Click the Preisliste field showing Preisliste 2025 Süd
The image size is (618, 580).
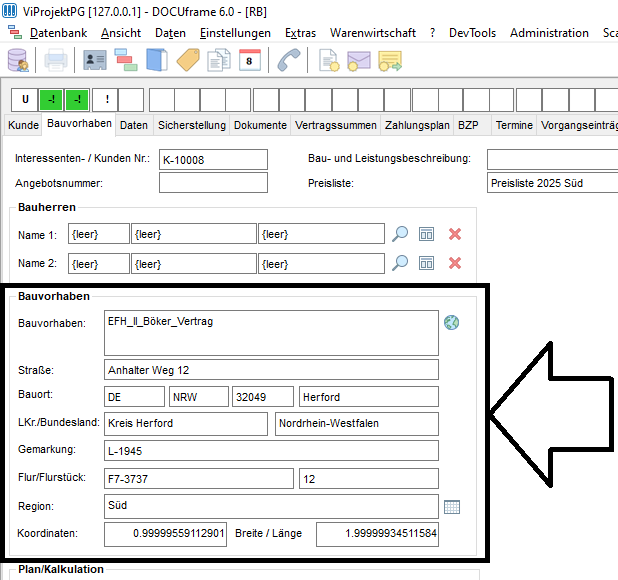(x=552, y=182)
